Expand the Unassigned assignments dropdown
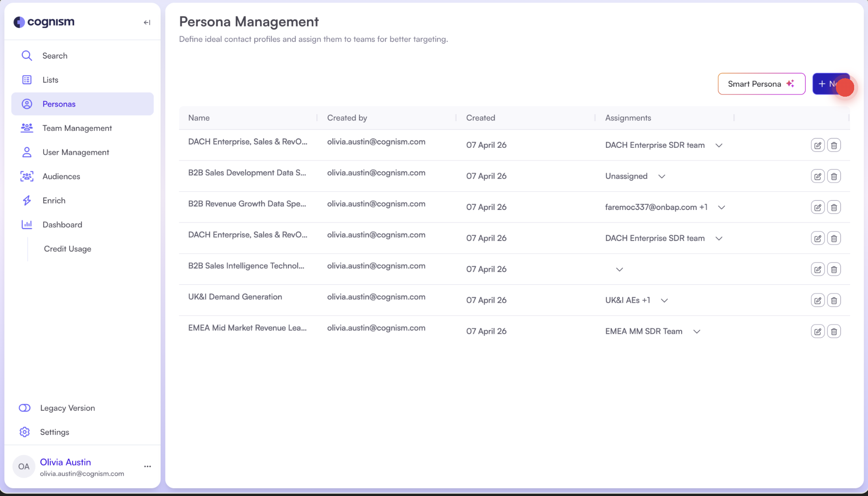The height and width of the screenshot is (496, 868). pos(662,176)
